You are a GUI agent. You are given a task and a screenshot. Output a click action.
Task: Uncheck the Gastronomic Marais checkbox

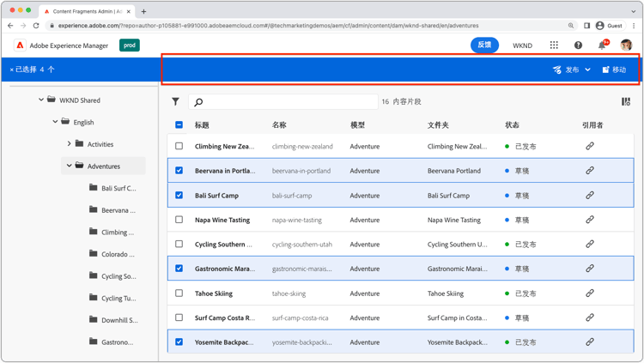tap(179, 268)
